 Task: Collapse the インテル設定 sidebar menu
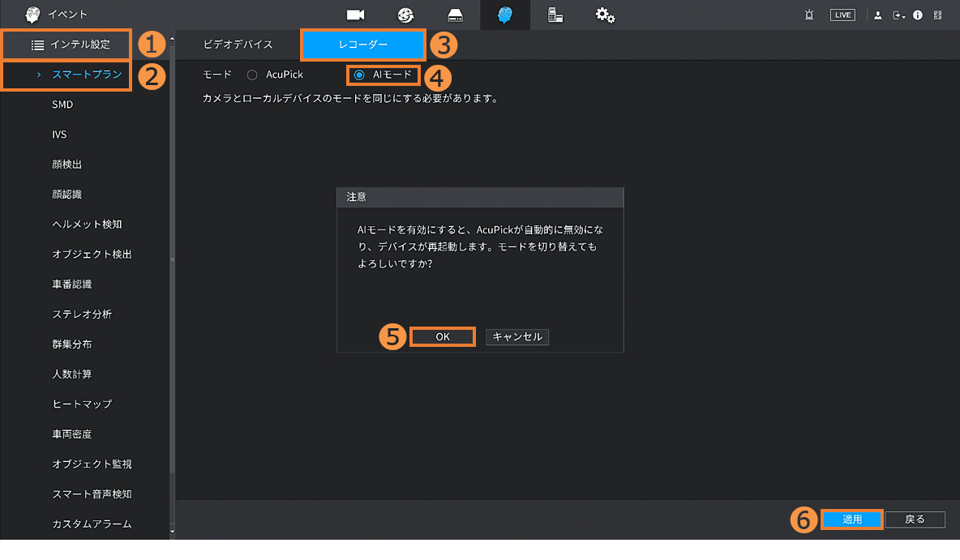coord(70,45)
